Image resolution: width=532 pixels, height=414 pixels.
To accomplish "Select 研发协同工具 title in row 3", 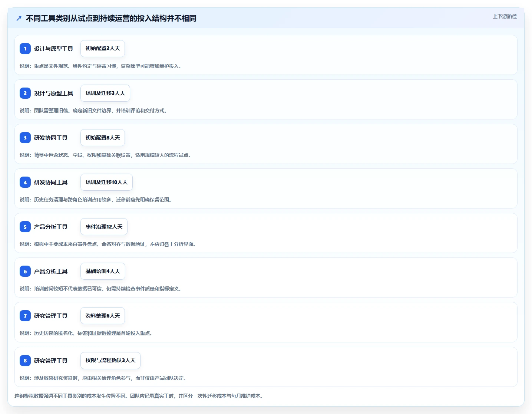I will tap(51, 138).
